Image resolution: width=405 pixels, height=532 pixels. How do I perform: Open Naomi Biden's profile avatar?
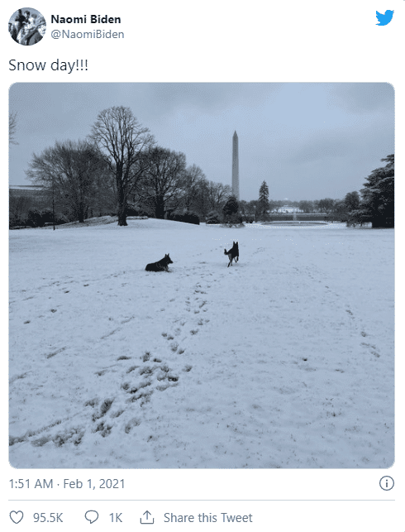[27, 26]
